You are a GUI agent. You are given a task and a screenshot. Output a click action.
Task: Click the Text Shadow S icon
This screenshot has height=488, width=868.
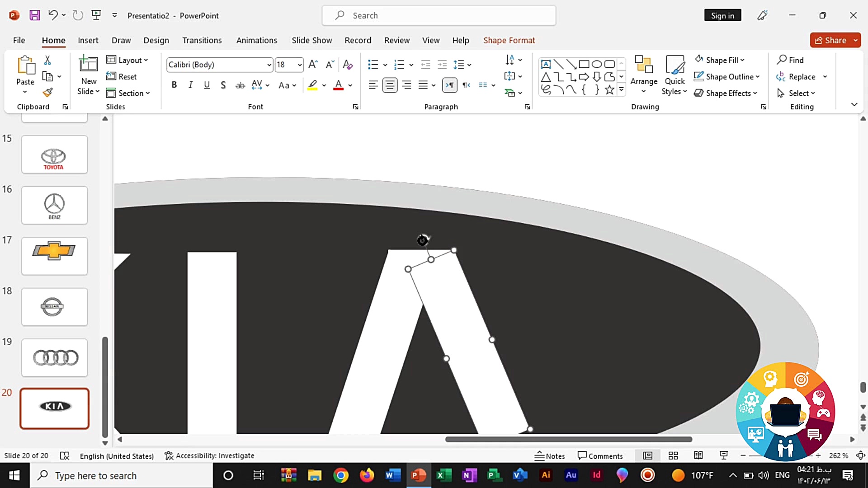point(223,85)
